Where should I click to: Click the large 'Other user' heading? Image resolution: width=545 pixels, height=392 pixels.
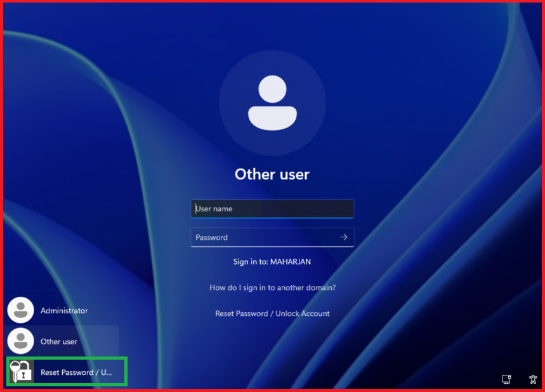click(272, 174)
